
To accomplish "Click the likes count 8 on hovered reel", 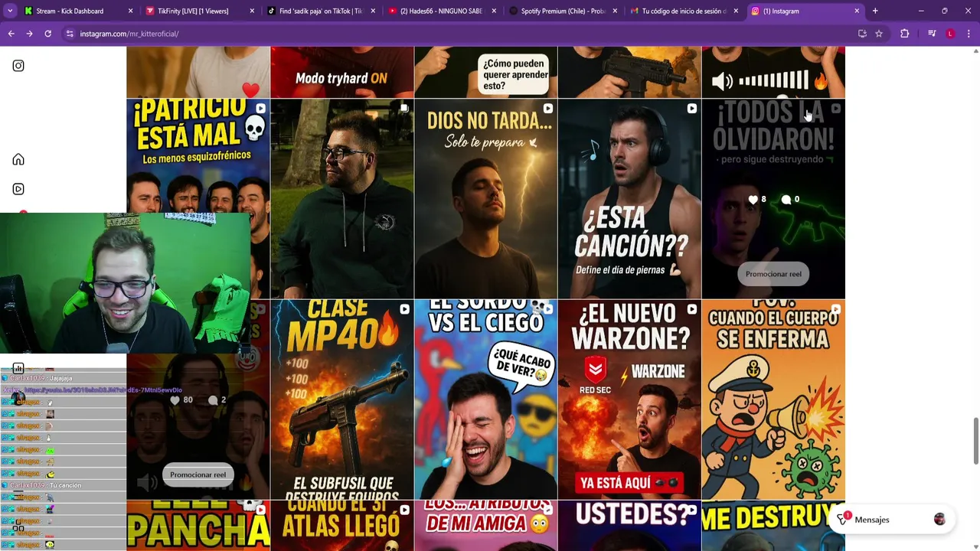I will tap(757, 199).
